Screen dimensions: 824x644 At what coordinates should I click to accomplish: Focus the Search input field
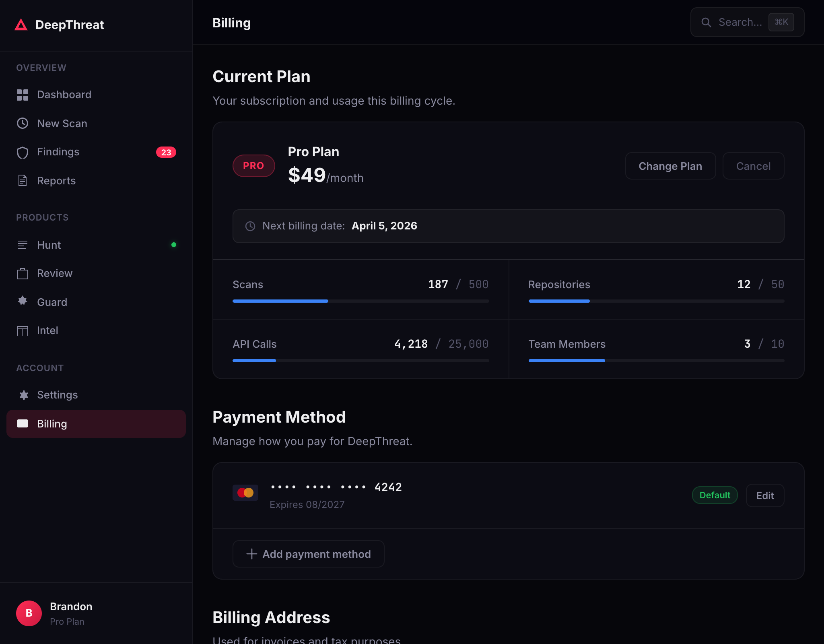[x=740, y=23]
